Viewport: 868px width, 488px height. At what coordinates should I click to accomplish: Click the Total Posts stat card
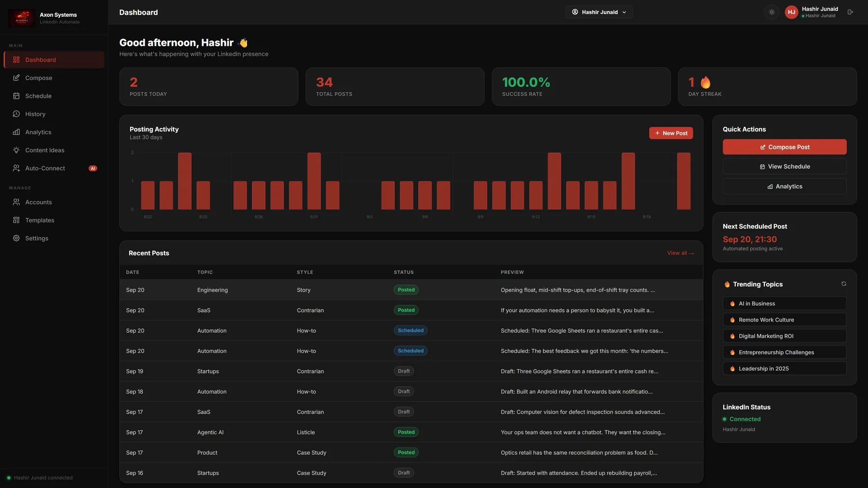tap(395, 87)
